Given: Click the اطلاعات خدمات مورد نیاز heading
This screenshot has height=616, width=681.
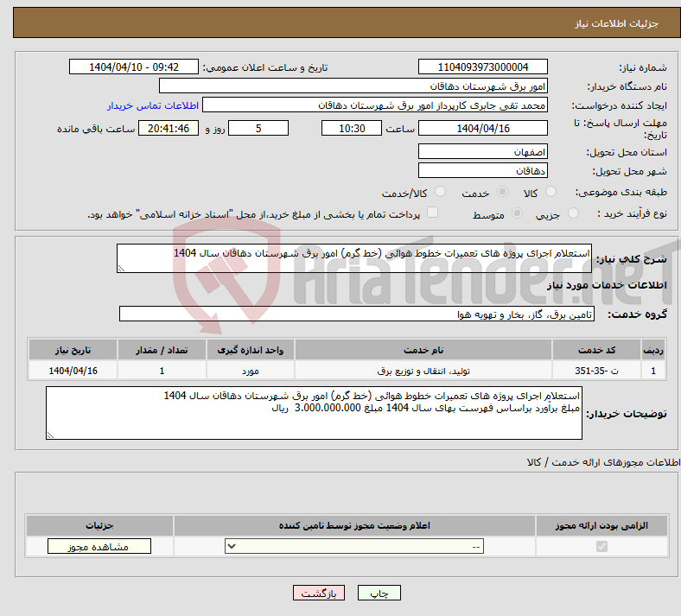Looking at the screenshot, I should (x=607, y=285).
